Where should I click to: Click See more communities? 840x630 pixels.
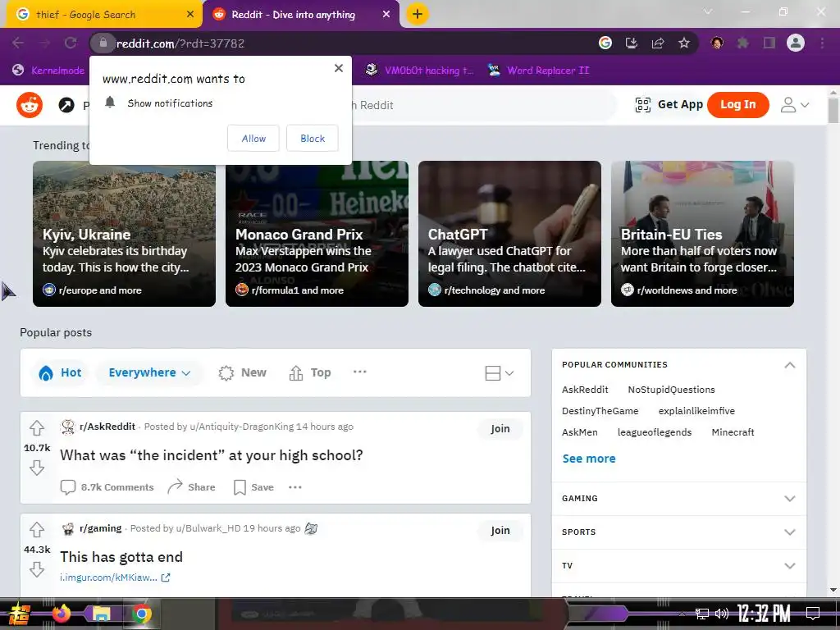589,459
